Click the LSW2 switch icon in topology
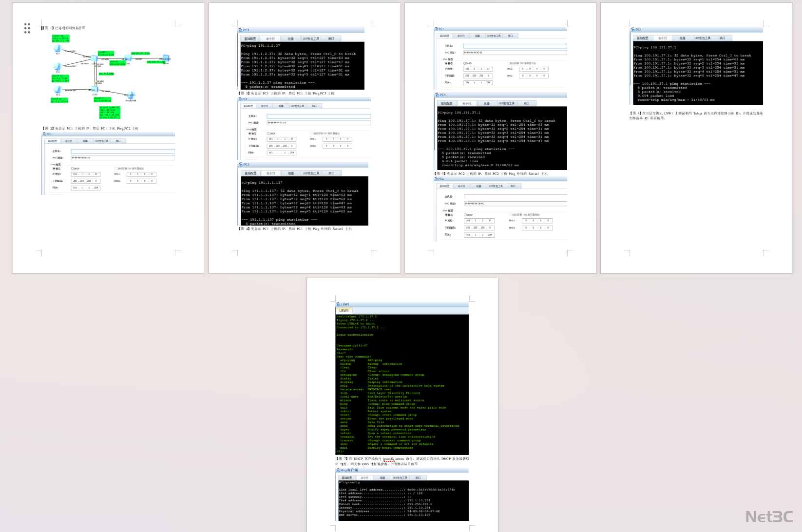 pos(94,90)
